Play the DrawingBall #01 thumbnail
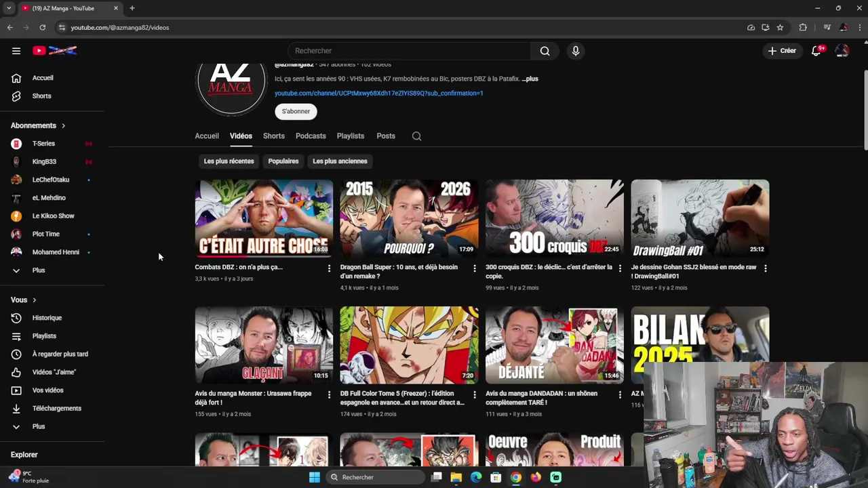This screenshot has width=868, height=488. click(x=700, y=218)
